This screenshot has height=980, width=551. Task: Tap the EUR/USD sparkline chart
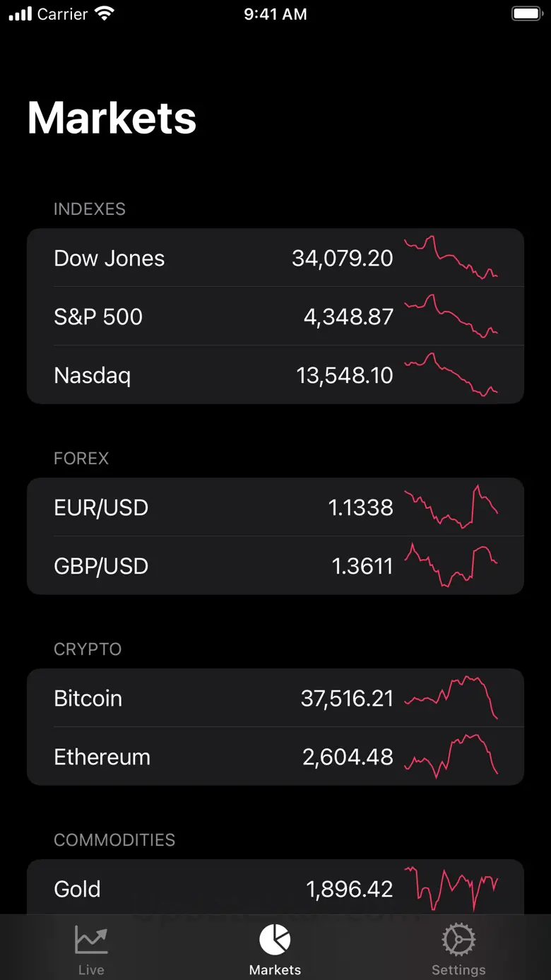(451, 507)
